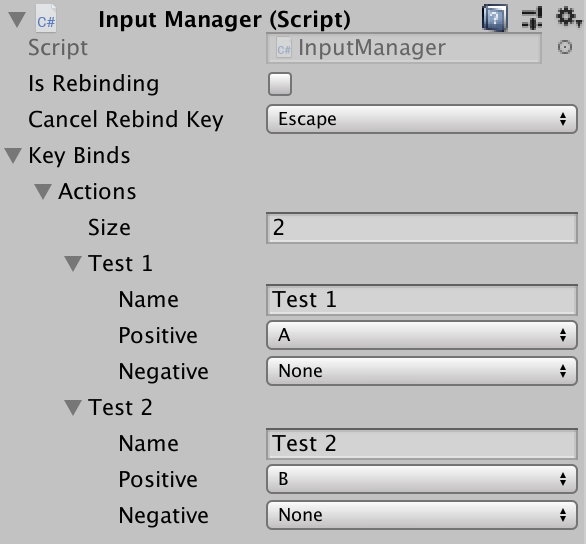This screenshot has height=544, width=586.
Task: Open the Cancel Rebind Key Escape dropdown
Action: pos(422,119)
